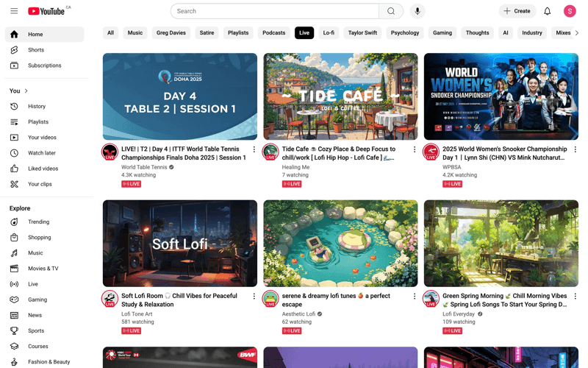Show more filter chips with arrow
The height and width of the screenshot is (368, 588).
point(577,33)
